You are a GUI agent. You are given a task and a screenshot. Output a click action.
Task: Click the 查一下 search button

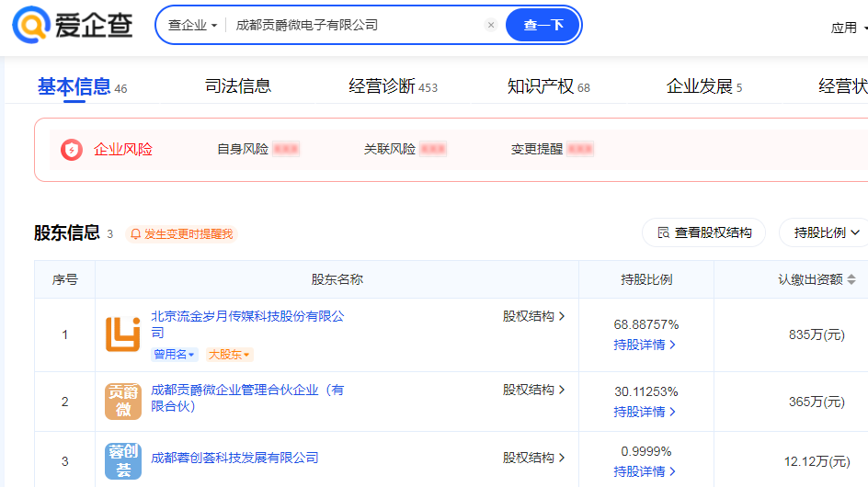pyautogui.click(x=542, y=25)
